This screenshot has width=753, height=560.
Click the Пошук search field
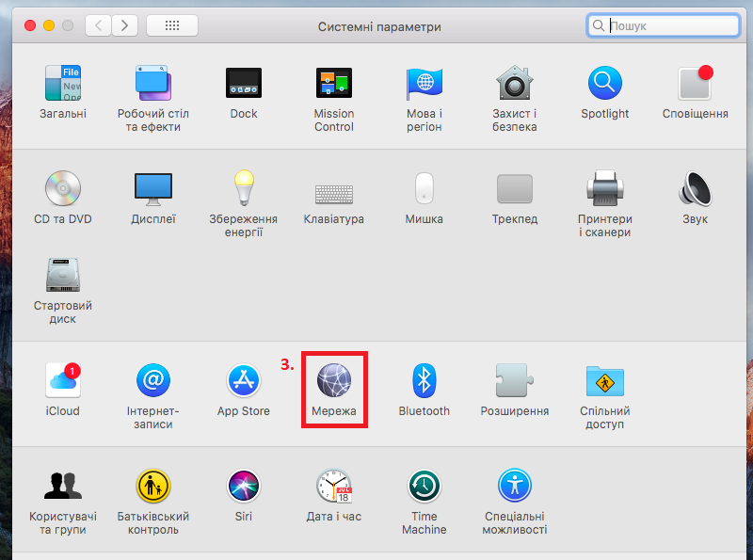point(663,25)
